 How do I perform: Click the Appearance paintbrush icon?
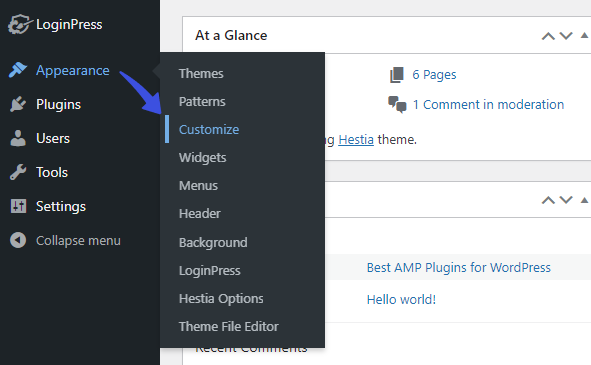click(x=18, y=70)
